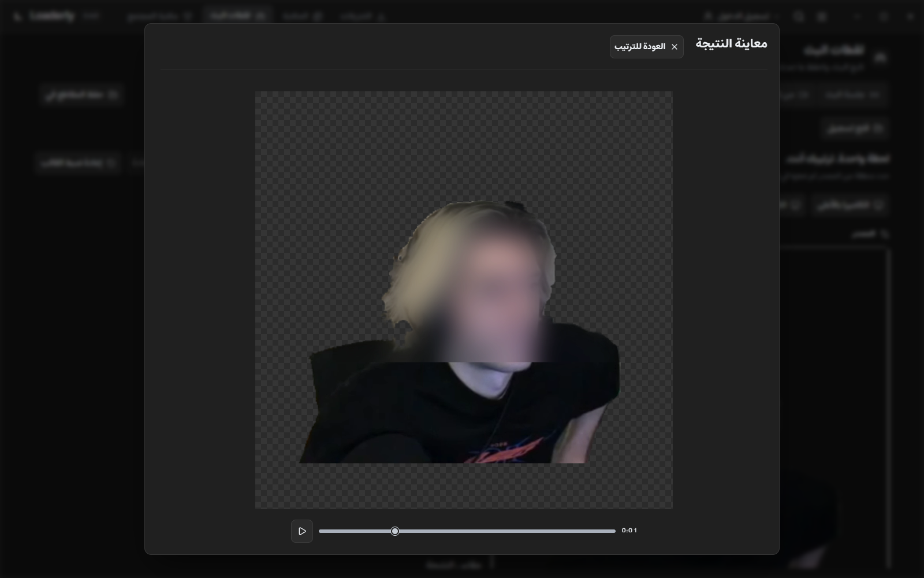Click the معاينة النتيجة dialog title
Image resolution: width=924 pixels, height=578 pixels.
[731, 44]
